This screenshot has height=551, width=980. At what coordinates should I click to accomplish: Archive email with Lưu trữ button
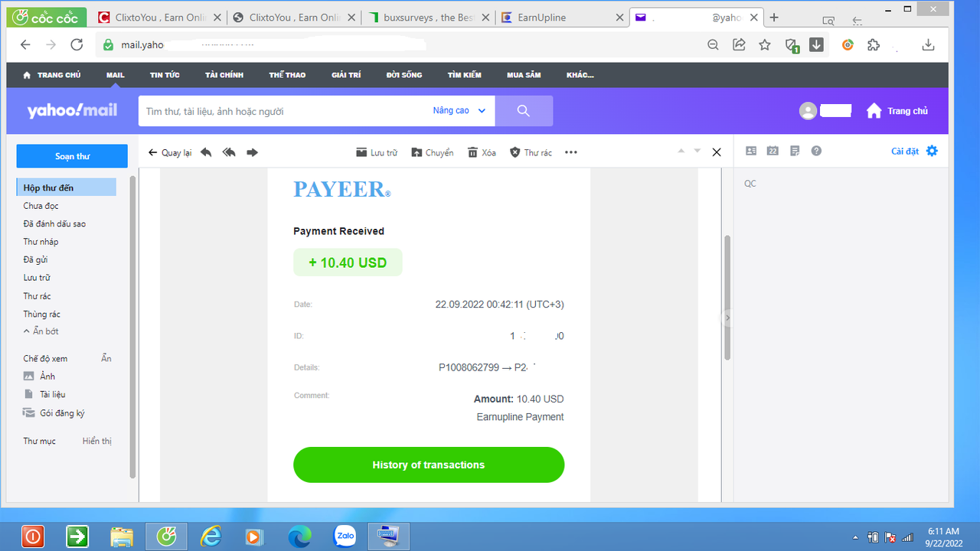click(377, 152)
